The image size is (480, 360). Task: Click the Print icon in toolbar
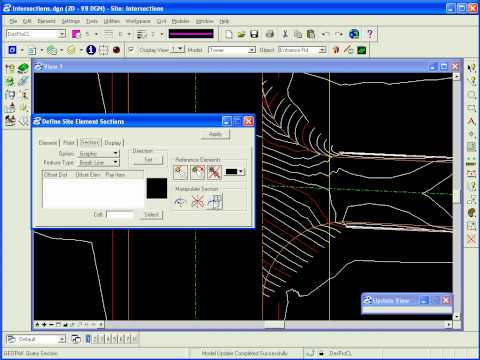pos(270,34)
